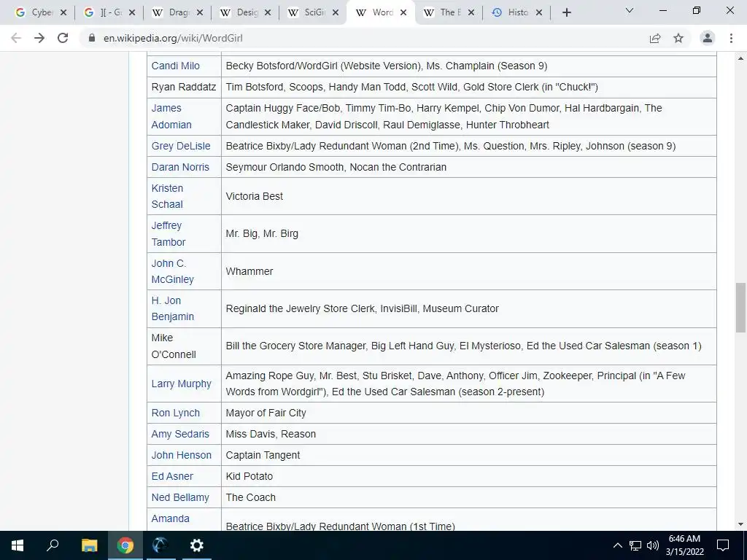Screen dimensions: 747x560
Task: Click 'Miss Davis, Reason' cell
Action: pos(469,434)
